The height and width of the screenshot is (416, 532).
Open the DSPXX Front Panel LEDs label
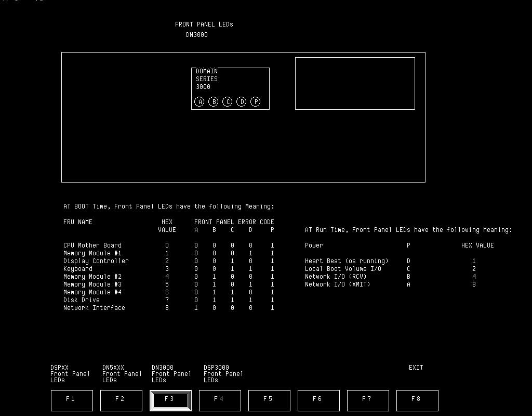[70, 374]
